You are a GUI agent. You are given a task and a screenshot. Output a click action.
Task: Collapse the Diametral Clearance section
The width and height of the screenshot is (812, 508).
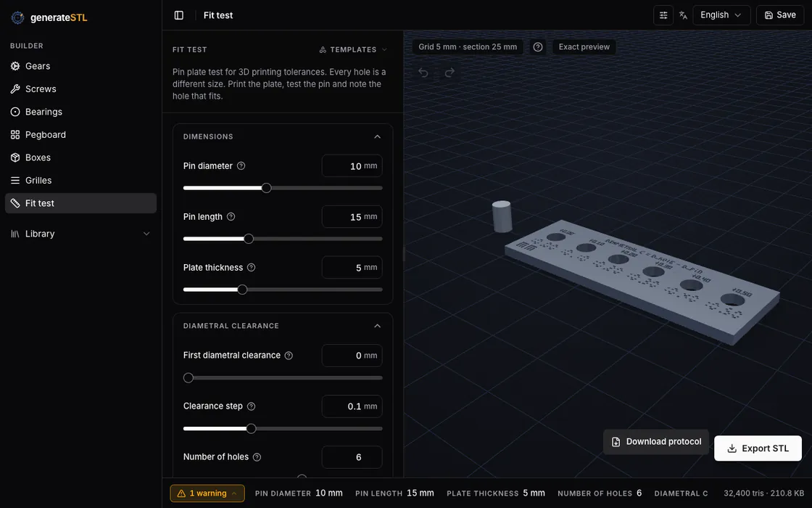point(377,326)
